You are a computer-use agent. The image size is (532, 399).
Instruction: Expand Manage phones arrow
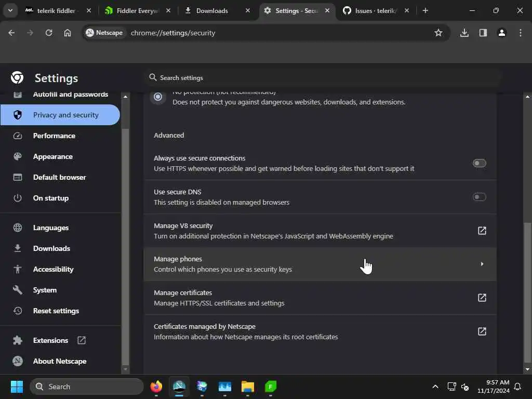tap(482, 264)
